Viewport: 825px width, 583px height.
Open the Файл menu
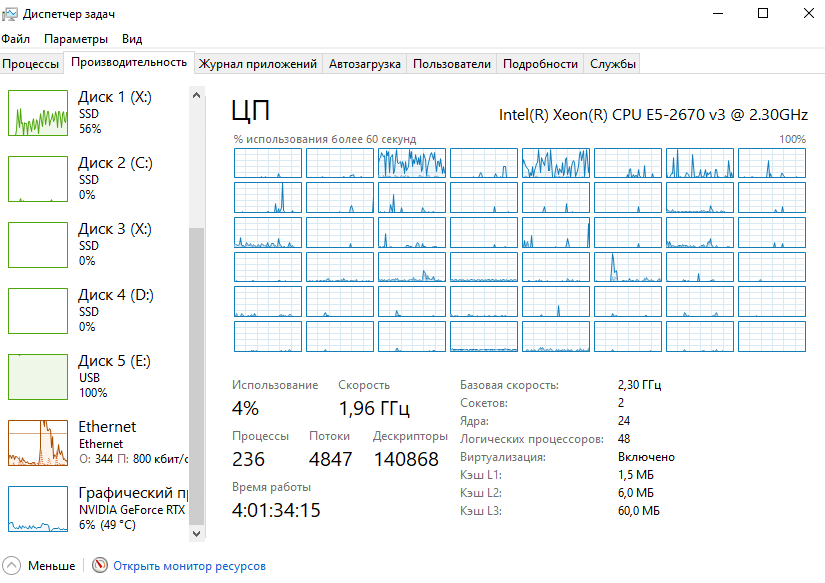(x=15, y=39)
